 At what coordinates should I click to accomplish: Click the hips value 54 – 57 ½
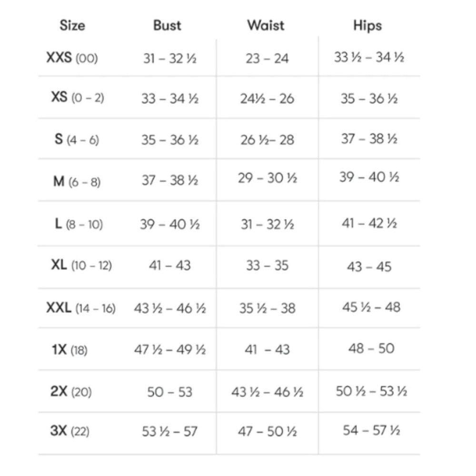[371, 430]
